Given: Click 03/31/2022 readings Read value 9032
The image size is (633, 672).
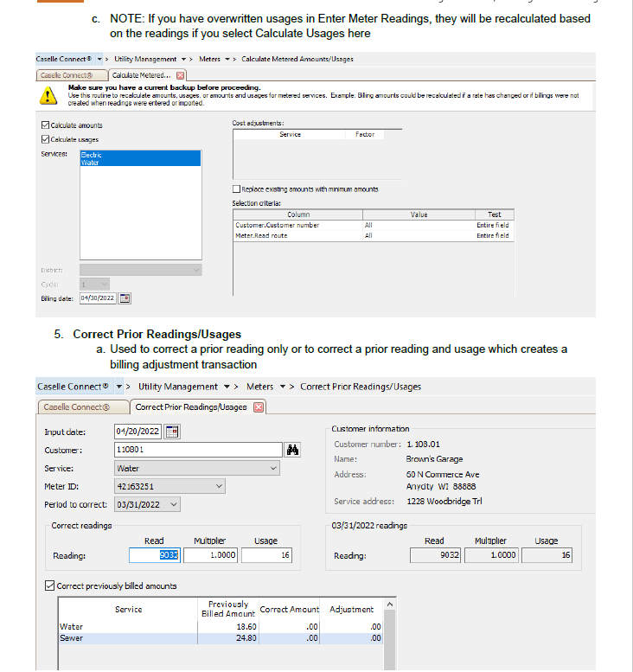Looking at the screenshot, I should (435, 555).
